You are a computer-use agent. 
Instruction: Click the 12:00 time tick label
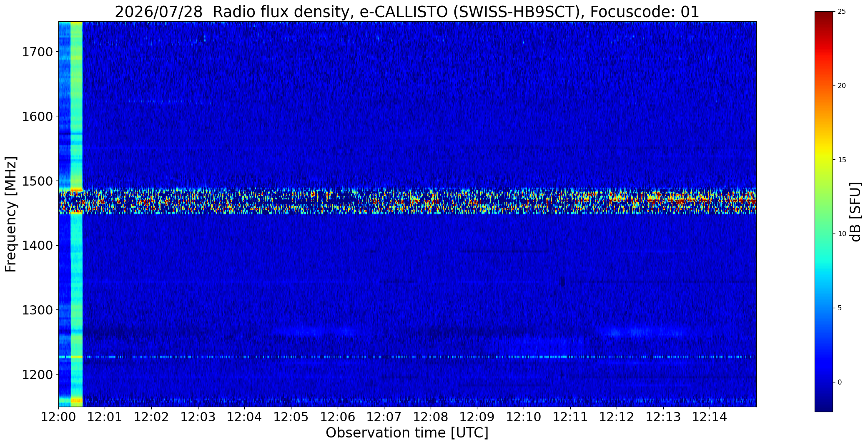tap(58, 417)
